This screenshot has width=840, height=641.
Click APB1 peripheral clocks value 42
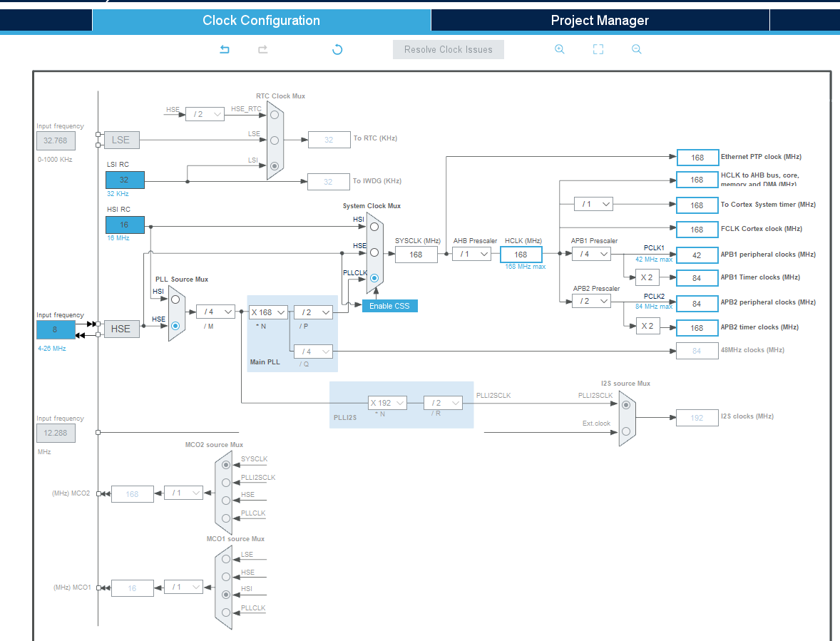click(697, 255)
